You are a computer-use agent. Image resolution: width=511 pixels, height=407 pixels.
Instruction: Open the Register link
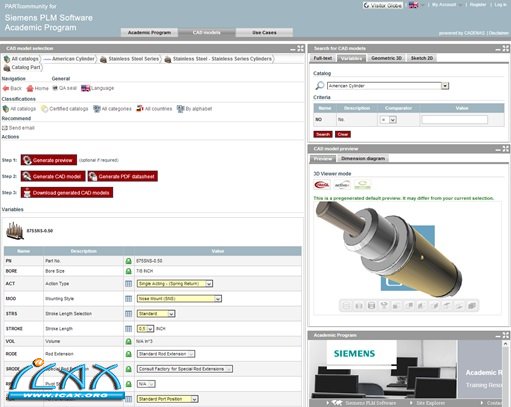point(478,5)
